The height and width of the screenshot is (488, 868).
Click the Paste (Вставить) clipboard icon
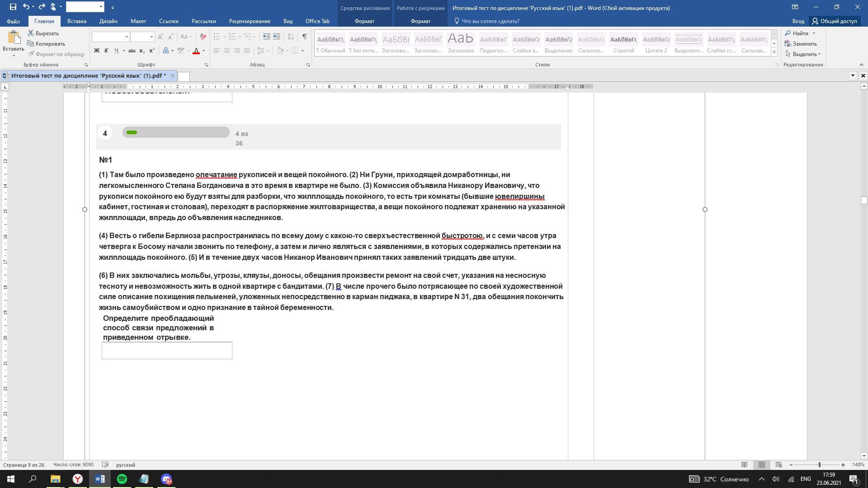click(x=13, y=38)
